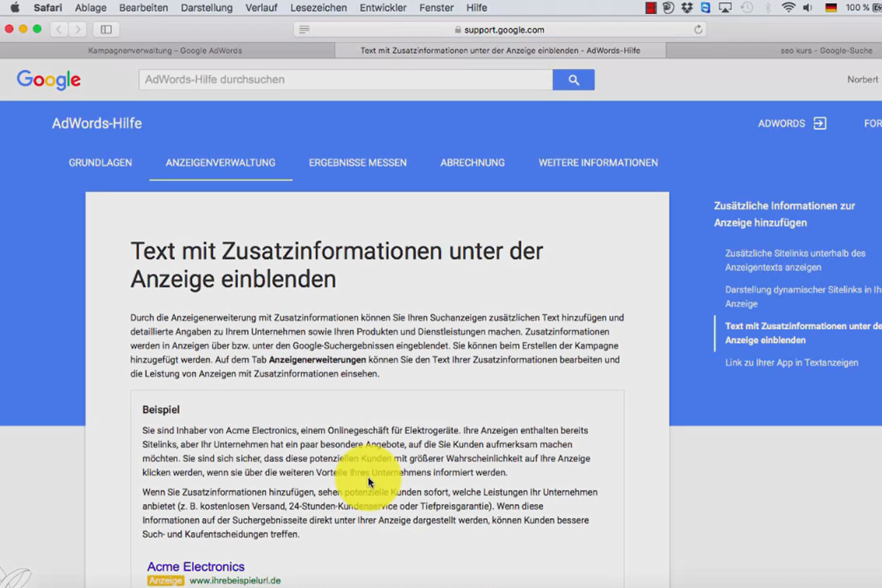This screenshot has width=882, height=588.
Task: Go back with Safari's back arrow
Action: coord(60,29)
